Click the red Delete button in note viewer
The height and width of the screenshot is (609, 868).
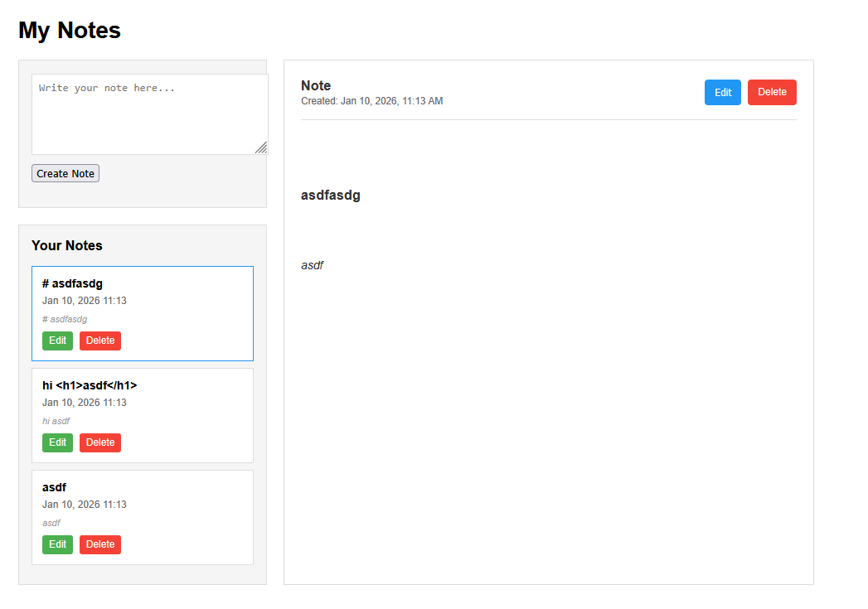772,92
